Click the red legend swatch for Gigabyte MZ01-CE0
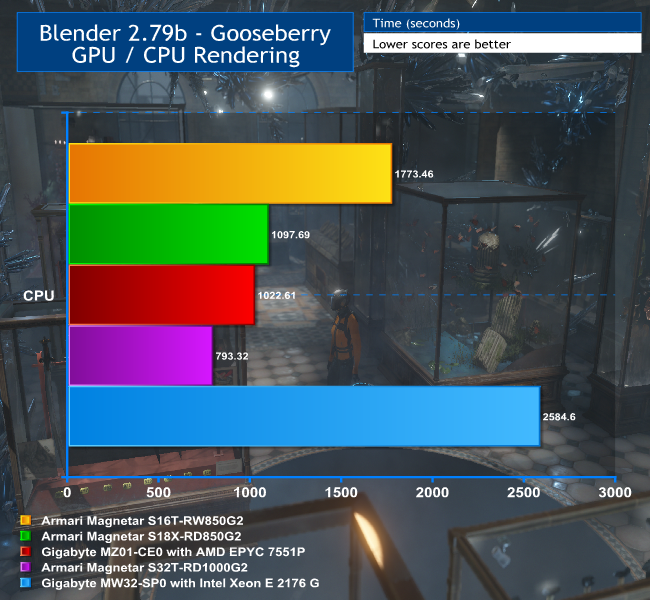 pos(26,551)
